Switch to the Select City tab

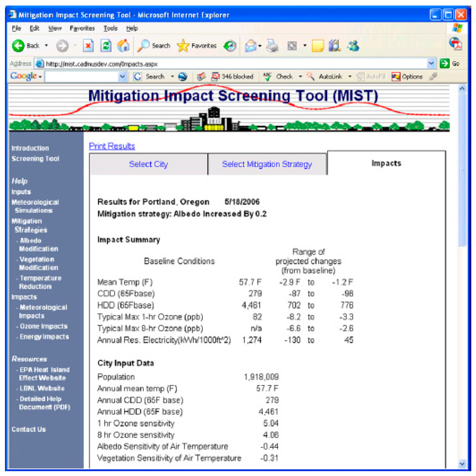pos(148,164)
